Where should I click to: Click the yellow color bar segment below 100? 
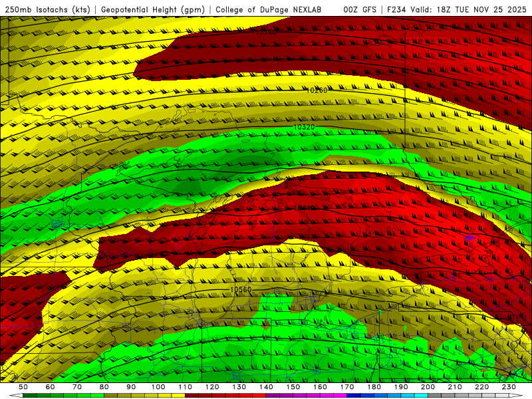point(164,396)
